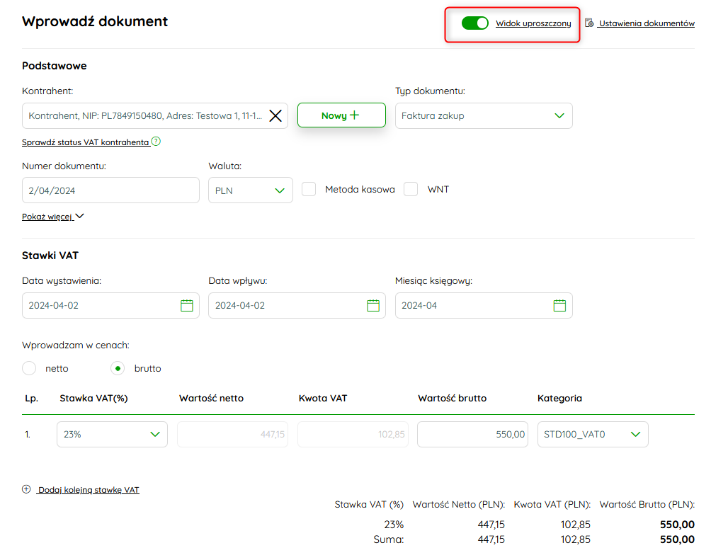Click the Wartość Brutto (PLN): summary header
This screenshot has width=728, height=560.
click(647, 504)
